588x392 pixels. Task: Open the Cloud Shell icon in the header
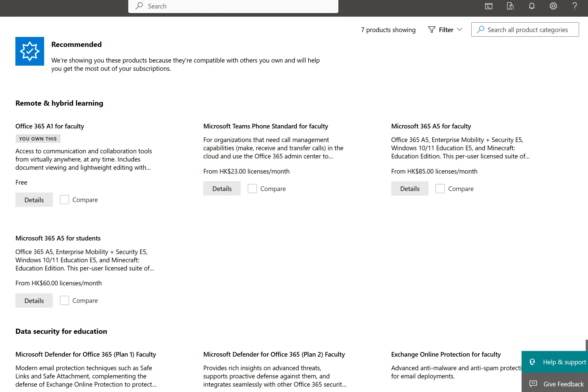click(489, 6)
